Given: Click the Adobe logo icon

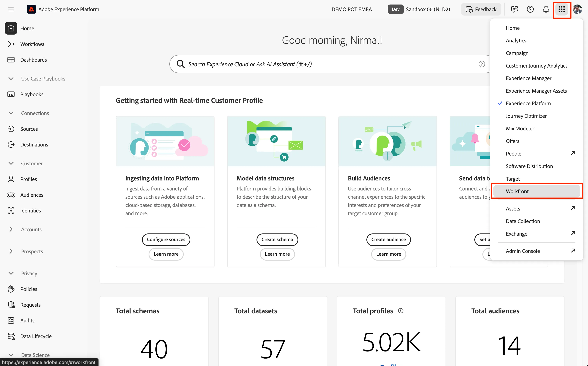Looking at the screenshot, I should (31, 9).
